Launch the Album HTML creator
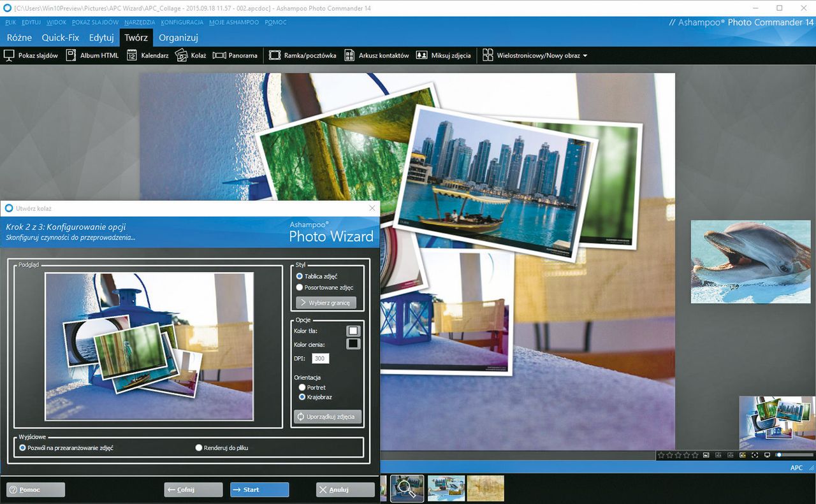Viewport: 816px width, 504px height. point(92,55)
